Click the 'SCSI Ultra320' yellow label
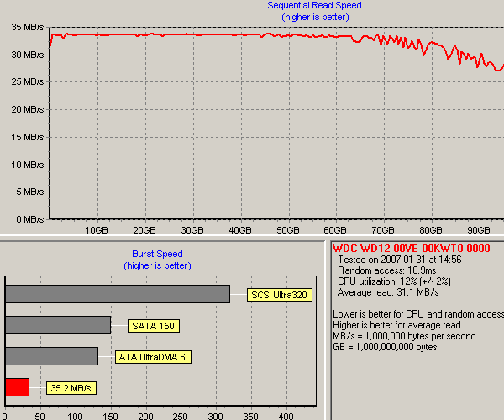This screenshot has width=504, height=420. [x=280, y=295]
